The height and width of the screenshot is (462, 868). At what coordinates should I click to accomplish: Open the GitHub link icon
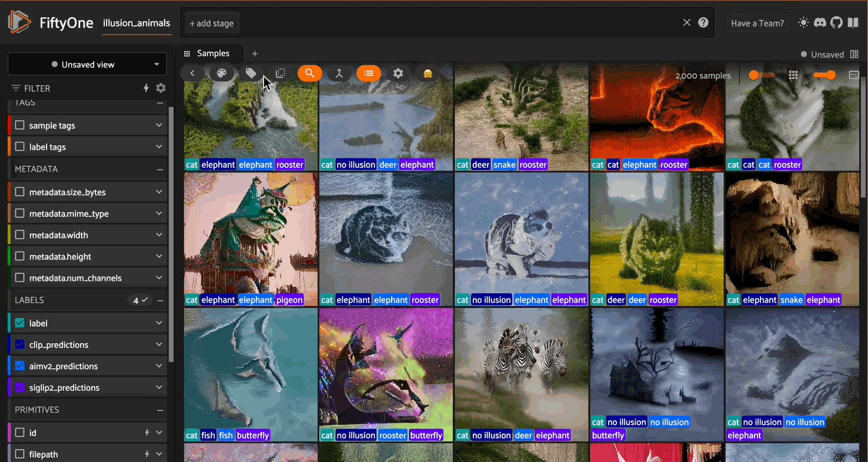pos(836,23)
